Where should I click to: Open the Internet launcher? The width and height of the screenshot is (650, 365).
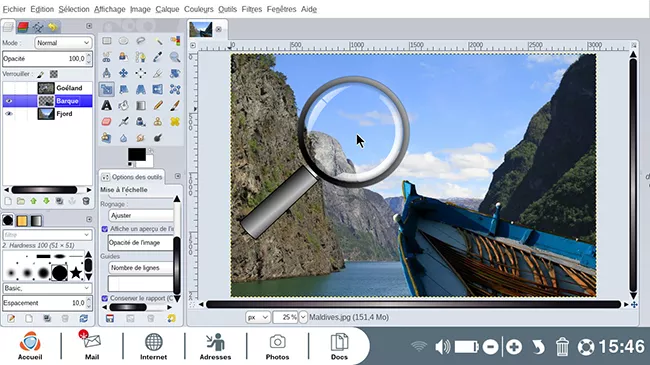153,346
